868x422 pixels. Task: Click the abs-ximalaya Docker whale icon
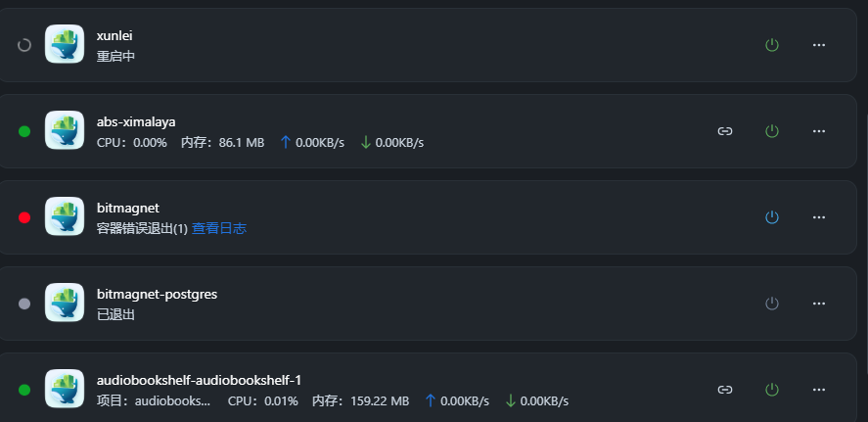[65, 131]
